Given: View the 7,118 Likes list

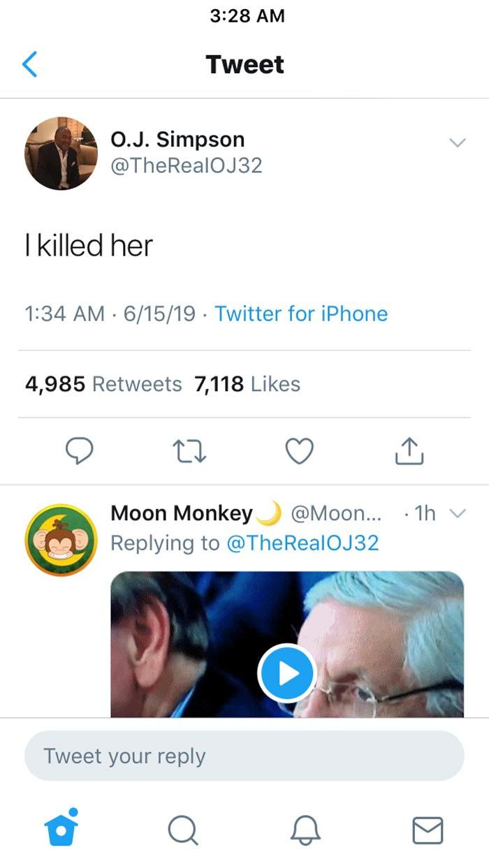Looking at the screenshot, I should (x=247, y=384).
